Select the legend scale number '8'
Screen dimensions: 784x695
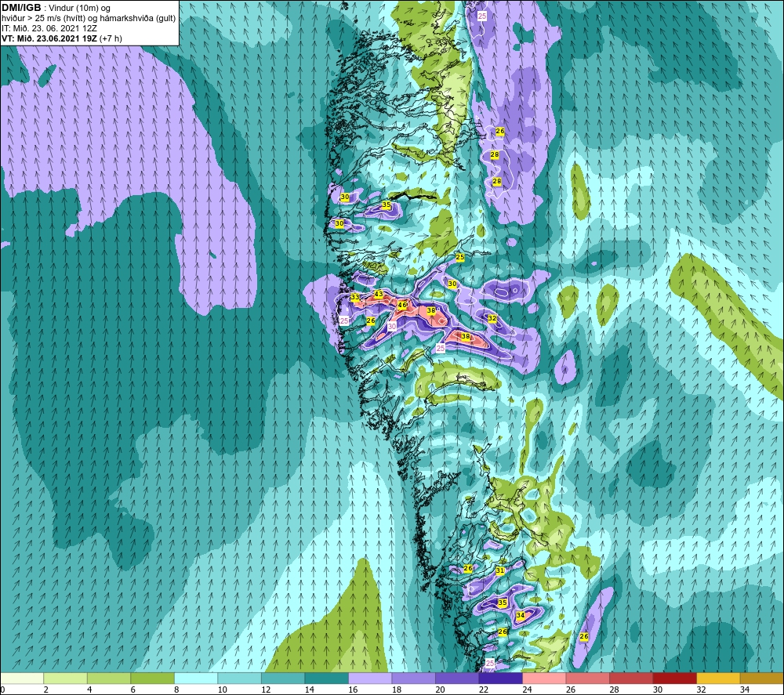click(x=176, y=690)
